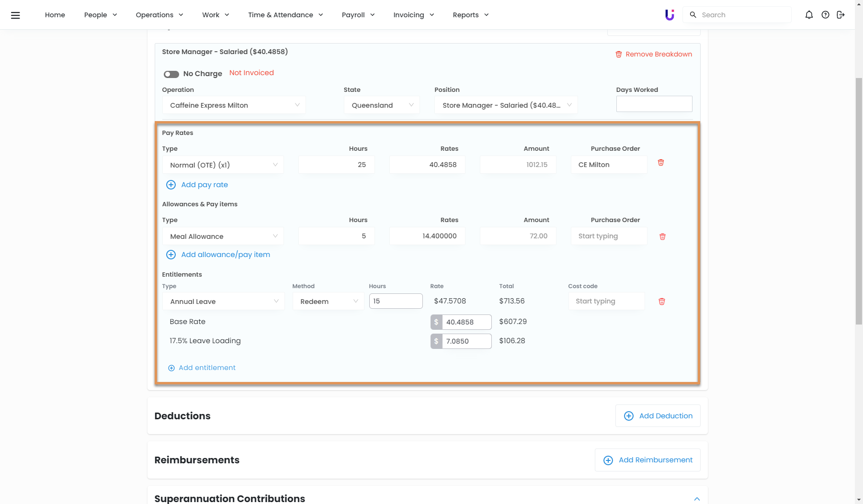Click Remove Breakdown link
863x504 pixels.
pyautogui.click(x=654, y=54)
